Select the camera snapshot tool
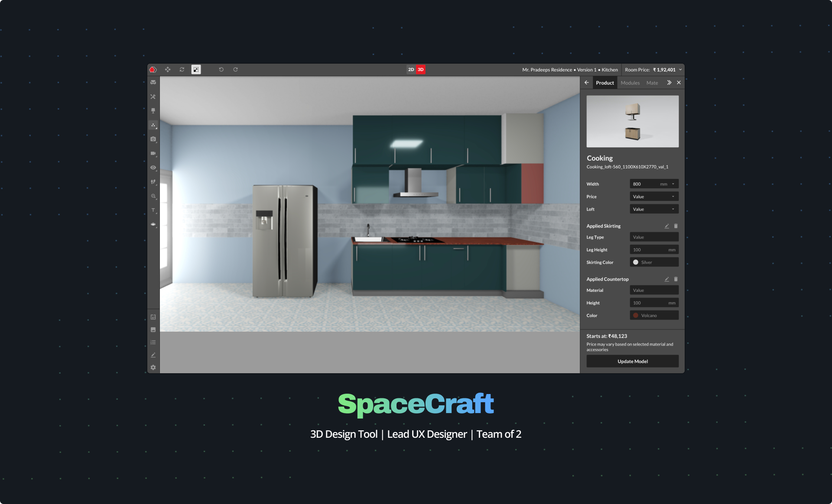The width and height of the screenshot is (832, 504). pos(153,139)
